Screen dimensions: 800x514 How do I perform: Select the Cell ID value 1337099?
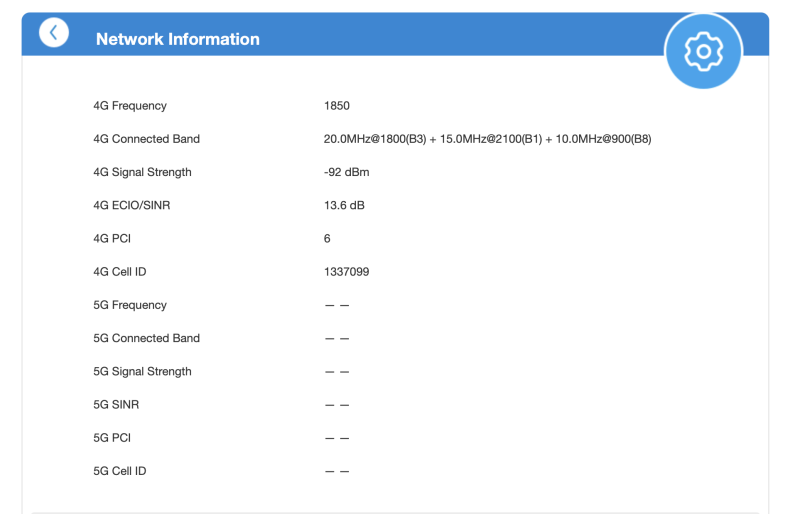tap(346, 272)
